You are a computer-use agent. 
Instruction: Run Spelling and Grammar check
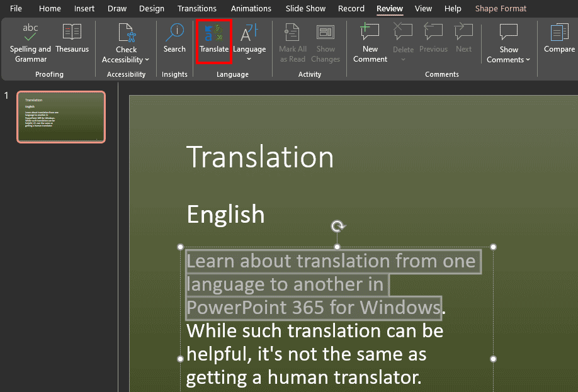tap(30, 42)
